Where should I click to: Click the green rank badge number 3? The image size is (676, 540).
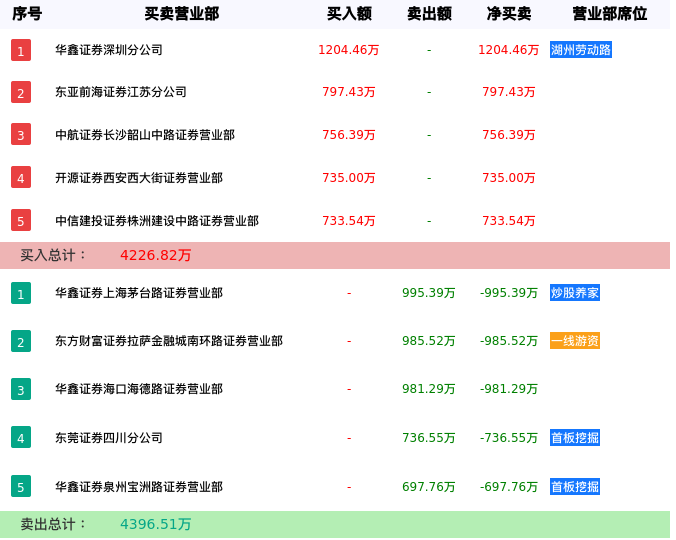pos(21,390)
